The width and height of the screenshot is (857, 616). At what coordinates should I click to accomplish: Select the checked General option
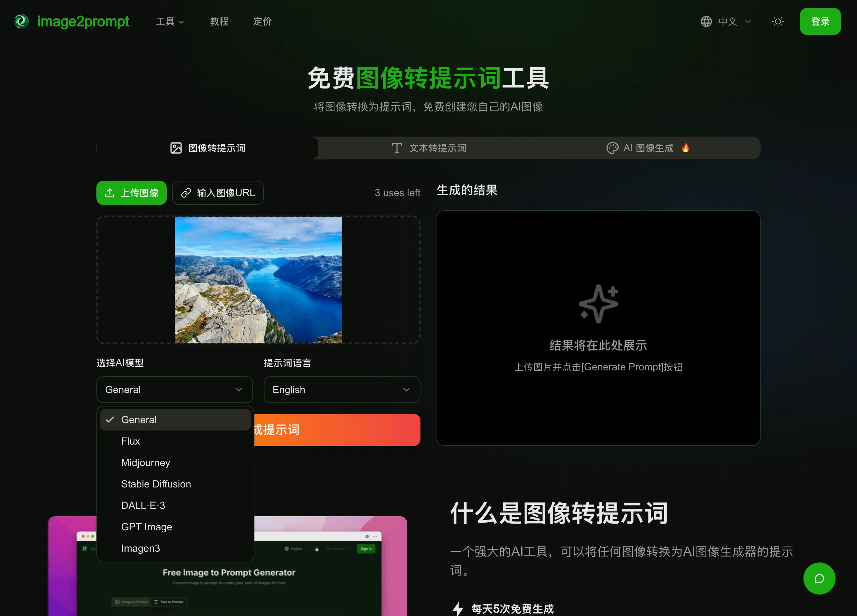[175, 419]
